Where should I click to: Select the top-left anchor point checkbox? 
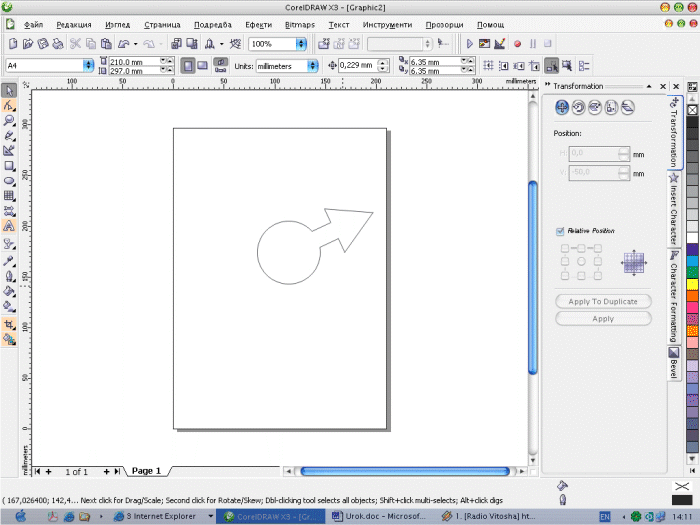565,248
